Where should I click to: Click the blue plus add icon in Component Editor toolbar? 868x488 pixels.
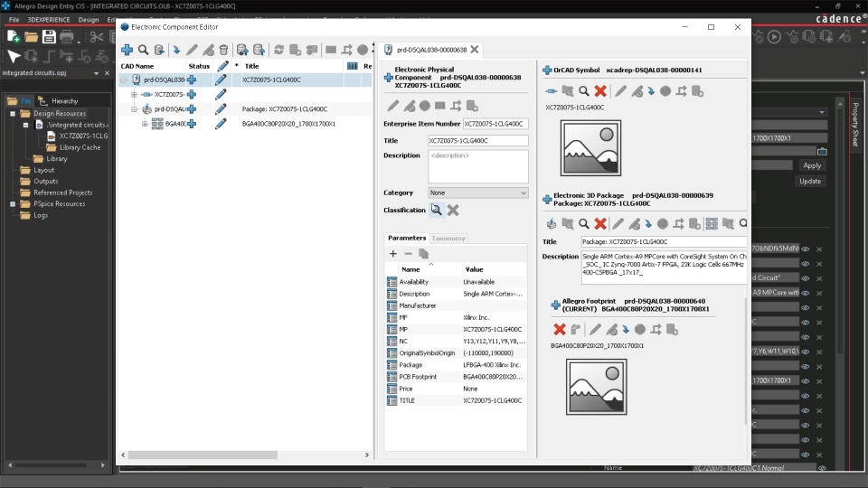pos(127,50)
